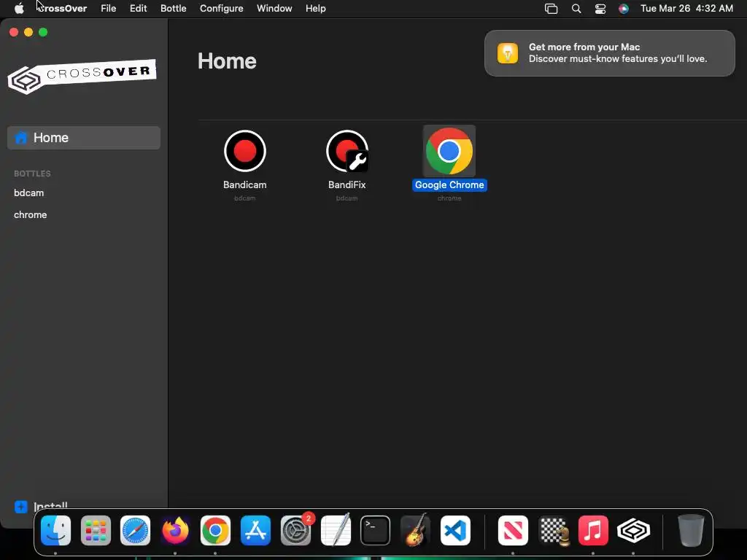The image size is (747, 560).
Task: Close the CrossOver window
Action: coord(14,32)
